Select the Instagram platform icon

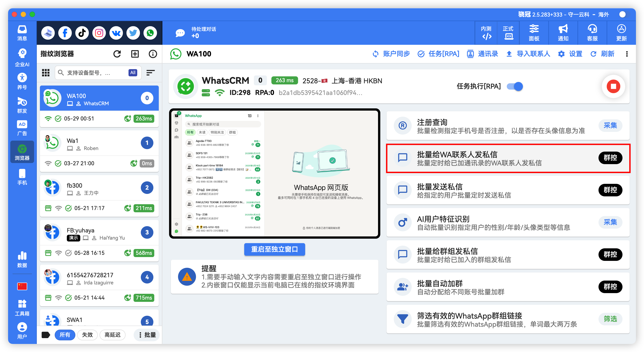pyautogui.click(x=99, y=33)
